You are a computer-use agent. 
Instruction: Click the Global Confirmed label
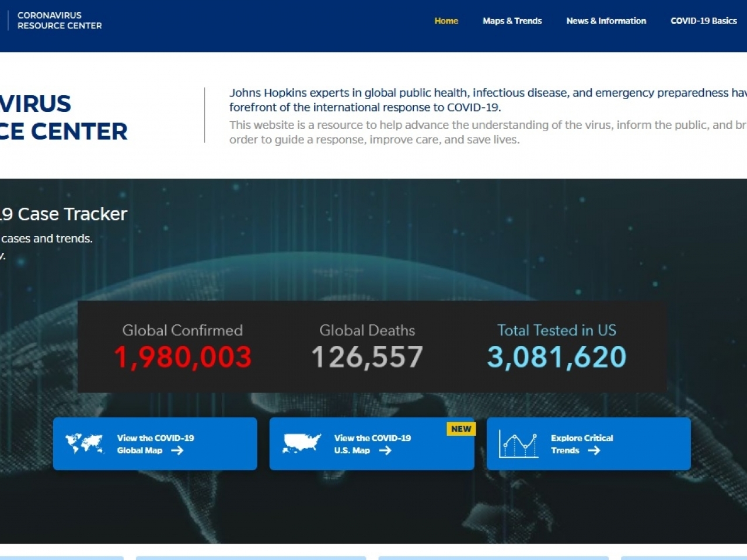coord(183,330)
